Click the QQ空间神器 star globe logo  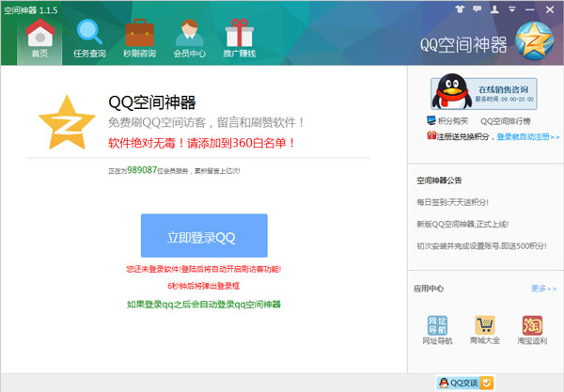click(x=534, y=41)
